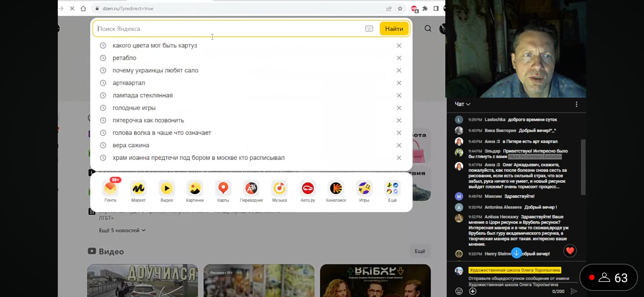Click the share page icon in address bar
This screenshot has width=644, height=297.
(x=389, y=9)
